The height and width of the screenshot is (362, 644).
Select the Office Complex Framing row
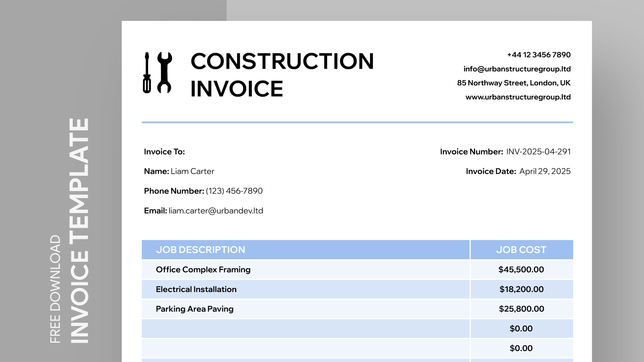203,269
